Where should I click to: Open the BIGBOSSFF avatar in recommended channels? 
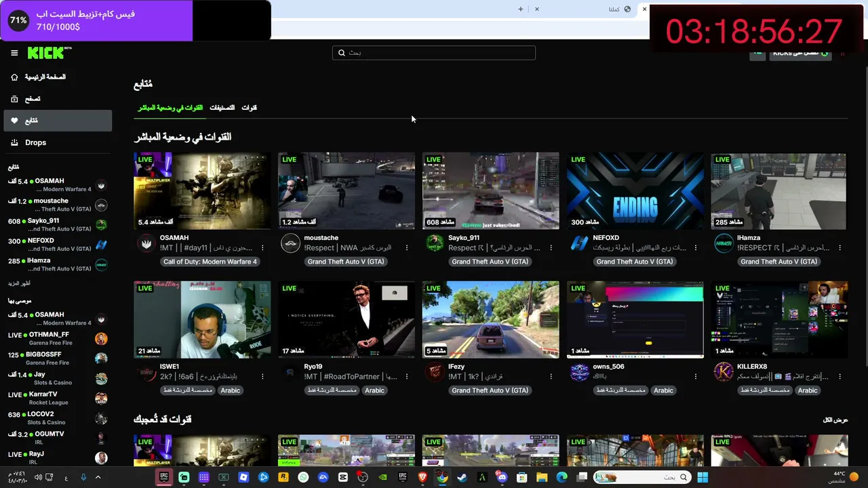tap(101, 359)
